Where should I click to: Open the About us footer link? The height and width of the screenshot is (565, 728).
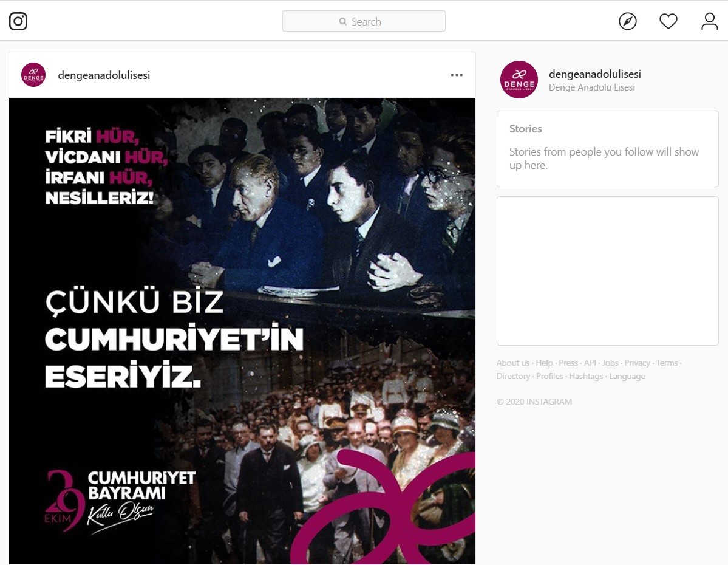[513, 363]
